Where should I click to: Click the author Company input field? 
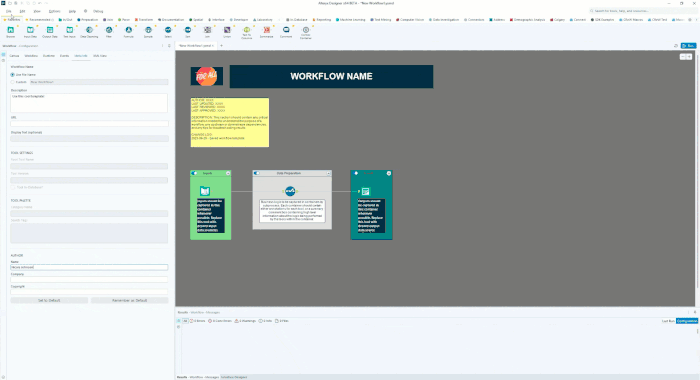coord(89,280)
